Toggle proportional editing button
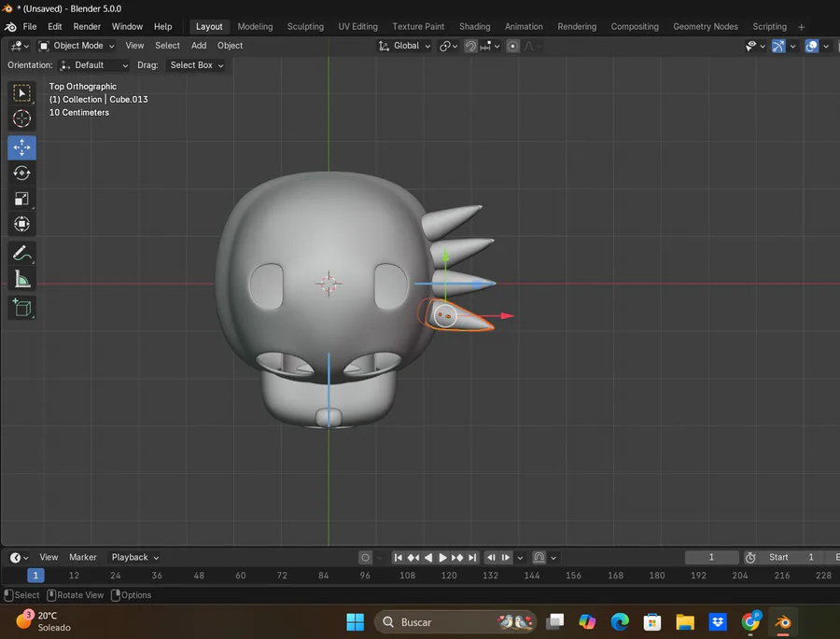Viewport: 840px width, 639px height. 512,46
